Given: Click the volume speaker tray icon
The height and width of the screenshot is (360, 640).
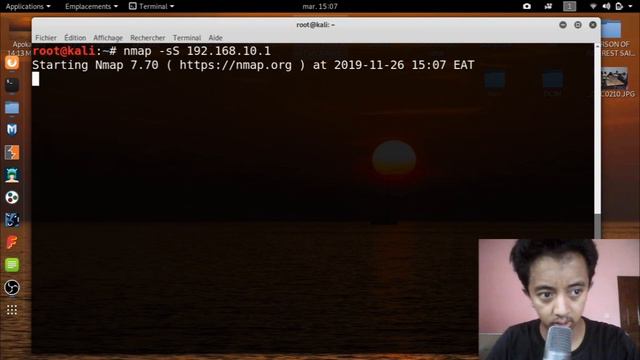Looking at the screenshot, I should [606, 6].
